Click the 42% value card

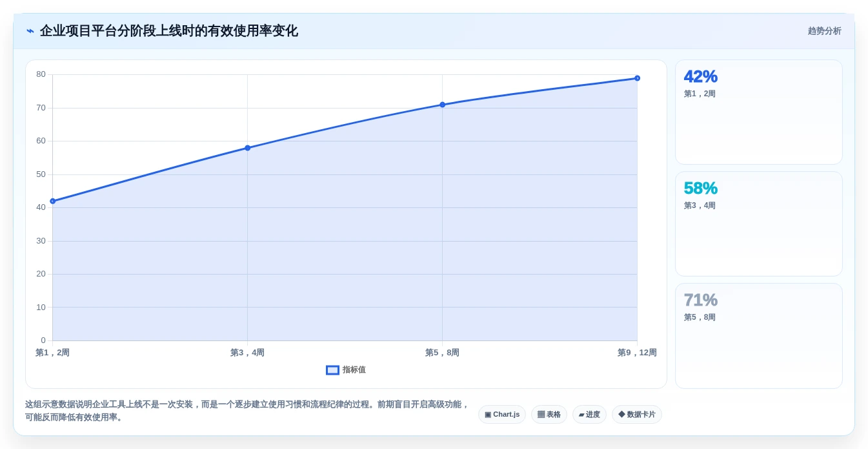tap(759, 112)
